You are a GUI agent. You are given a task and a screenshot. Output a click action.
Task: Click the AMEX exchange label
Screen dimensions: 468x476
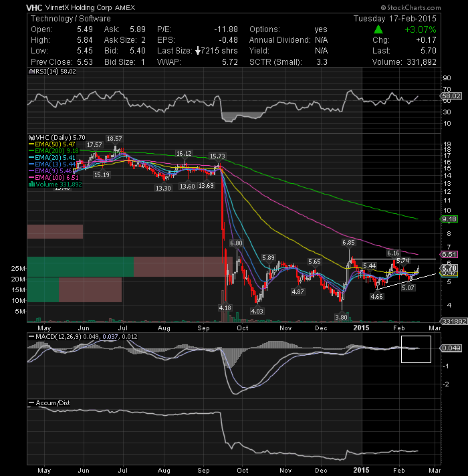click(x=125, y=7)
